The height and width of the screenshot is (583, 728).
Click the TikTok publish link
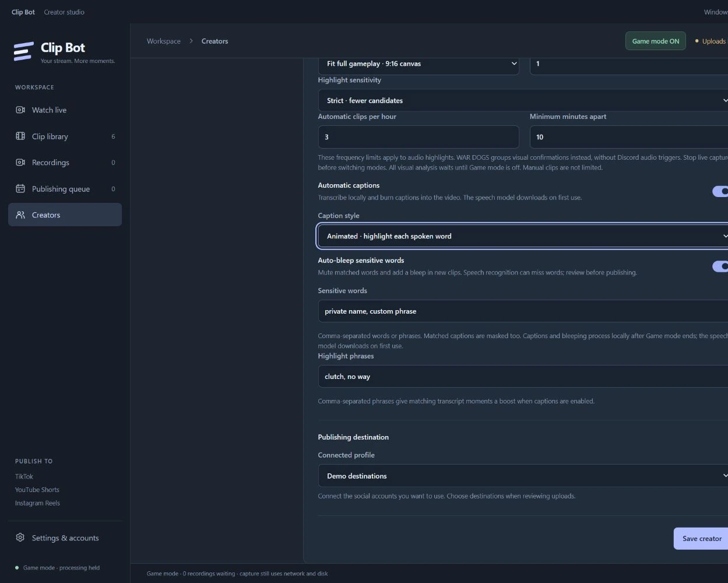[24, 476]
